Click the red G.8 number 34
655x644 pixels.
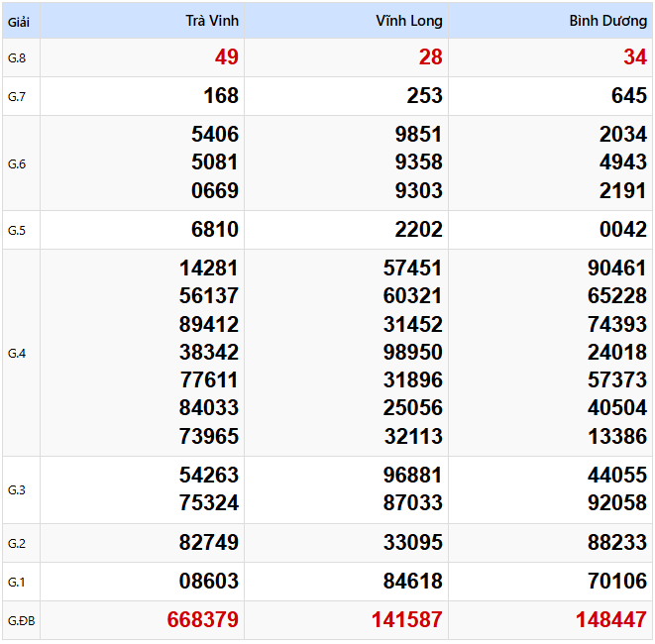(635, 57)
